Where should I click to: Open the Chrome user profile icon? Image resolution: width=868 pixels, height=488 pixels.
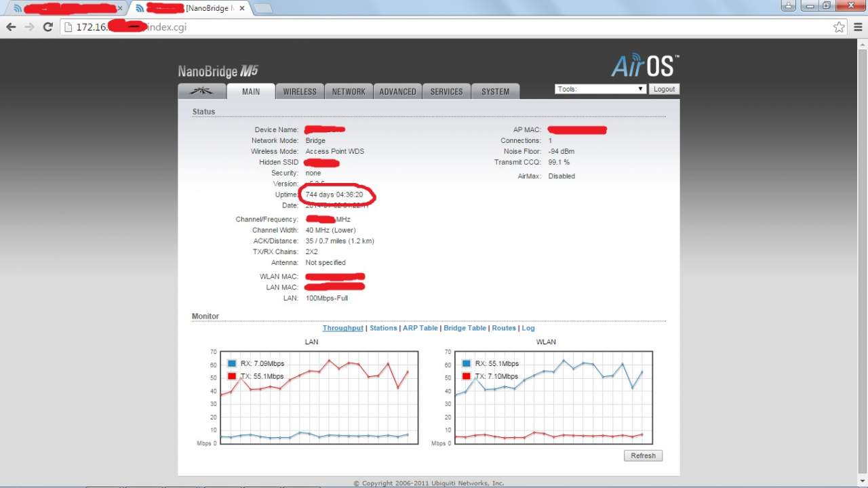pos(789,5)
